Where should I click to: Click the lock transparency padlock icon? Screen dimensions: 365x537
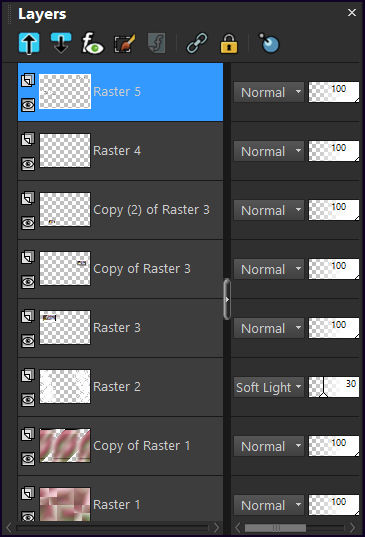(x=229, y=43)
